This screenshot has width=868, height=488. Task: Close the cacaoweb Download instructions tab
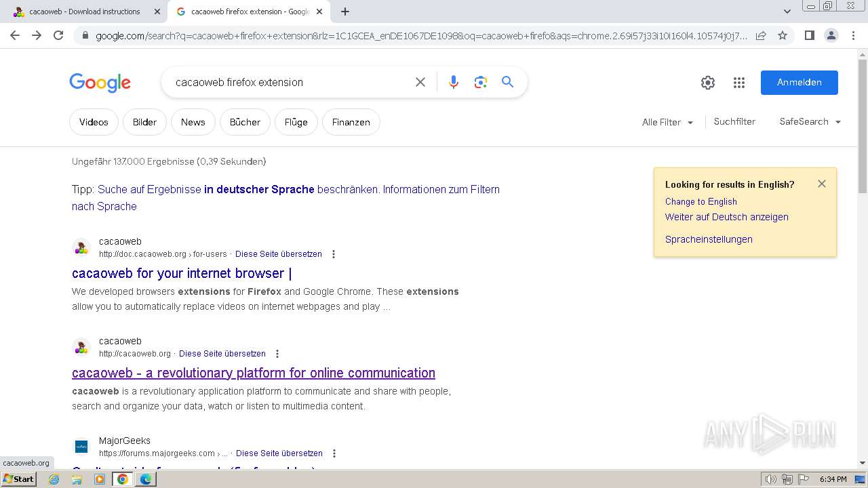tap(157, 12)
